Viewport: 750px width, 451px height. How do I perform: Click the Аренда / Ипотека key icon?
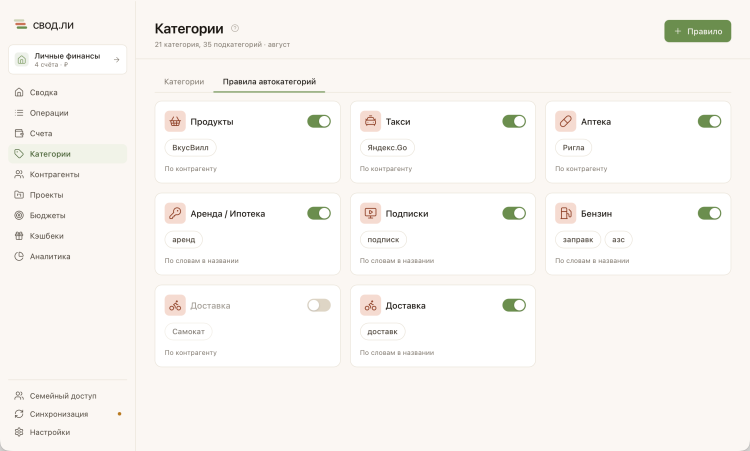point(175,213)
